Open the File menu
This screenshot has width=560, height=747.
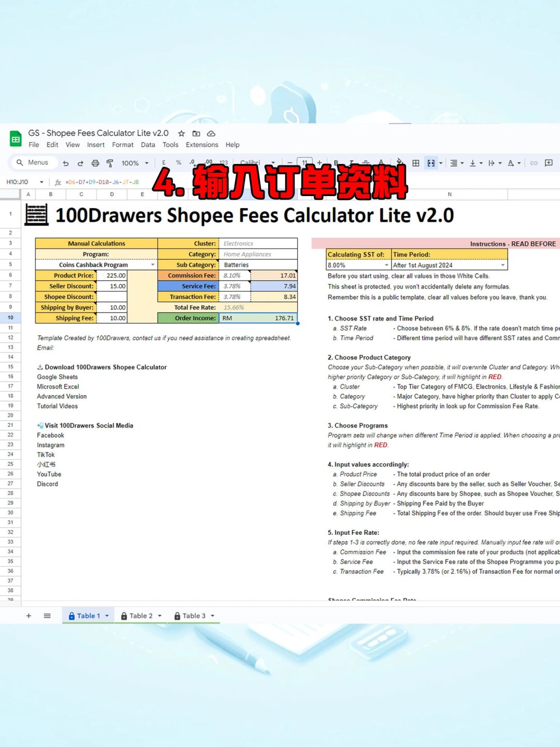click(x=34, y=145)
